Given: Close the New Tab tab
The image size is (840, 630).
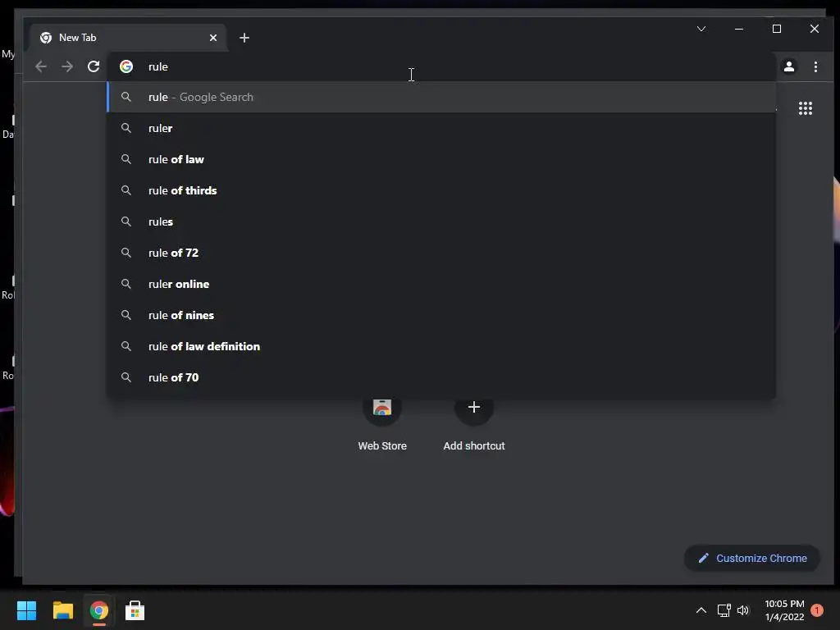Looking at the screenshot, I should click(213, 38).
